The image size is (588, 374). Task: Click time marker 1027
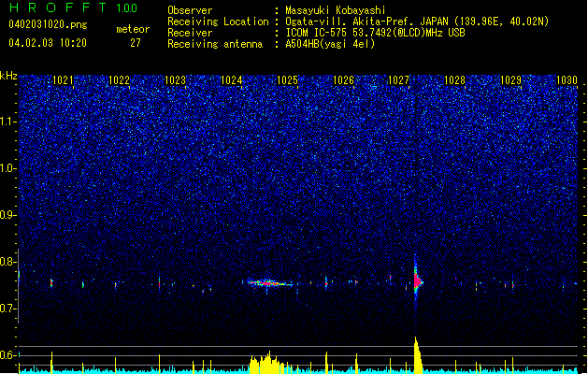coord(398,80)
